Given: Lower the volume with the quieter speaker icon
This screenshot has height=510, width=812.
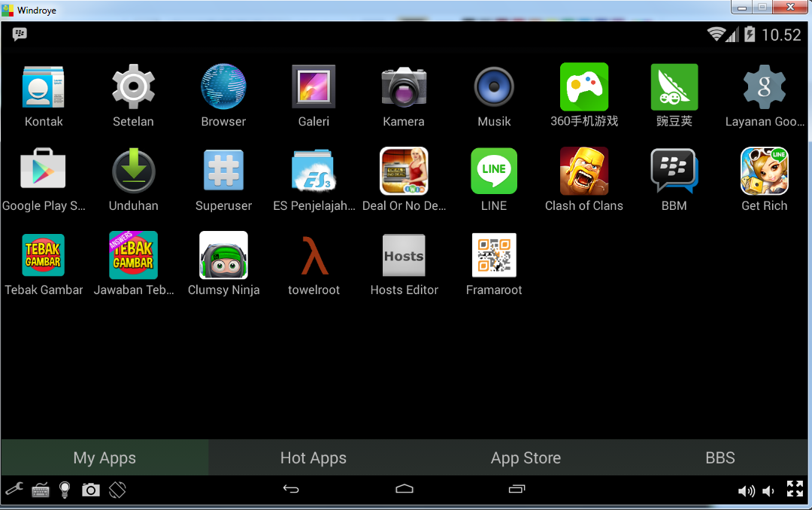Looking at the screenshot, I should pyautogui.click(x=769, y=491).
